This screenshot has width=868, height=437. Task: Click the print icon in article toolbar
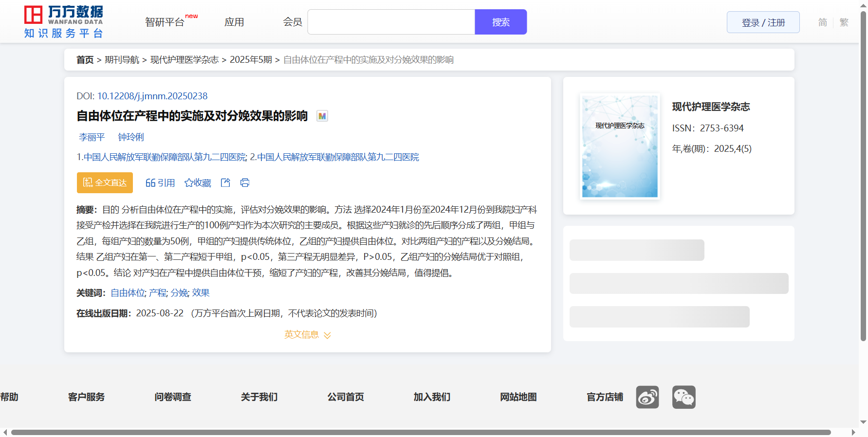245,182
